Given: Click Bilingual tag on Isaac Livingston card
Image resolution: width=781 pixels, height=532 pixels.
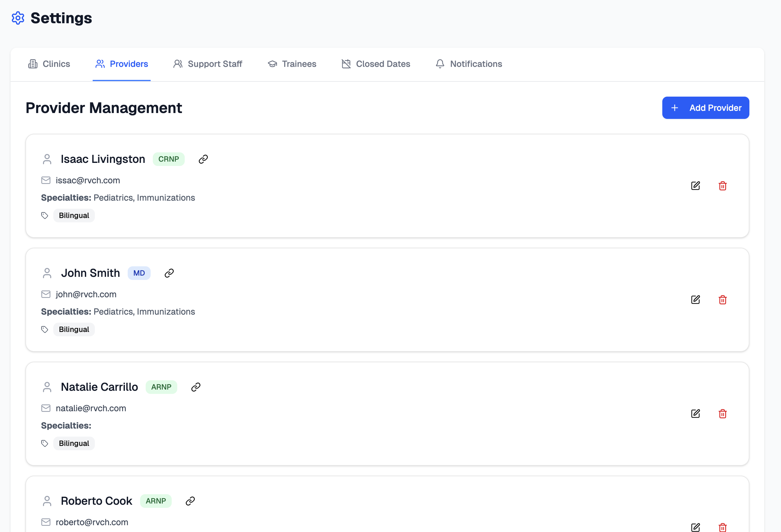Looking at the screenshot, I should point(74,216).
